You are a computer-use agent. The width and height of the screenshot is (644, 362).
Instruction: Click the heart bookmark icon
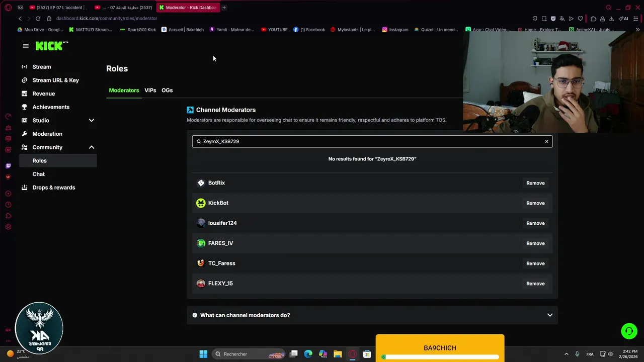[580, 19]
